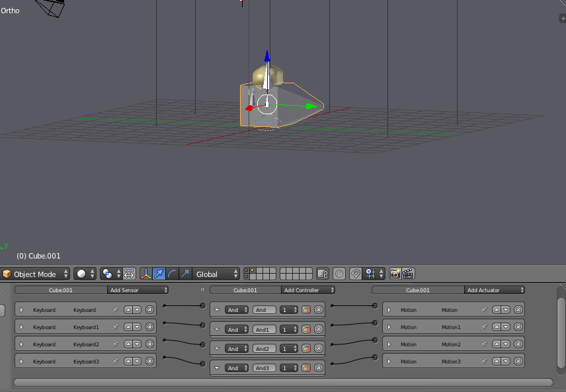Click the OpenGL render image camera icon
The height and width of the screenshot is (392, 566).
pyautogui.click(x=395, y=274)
